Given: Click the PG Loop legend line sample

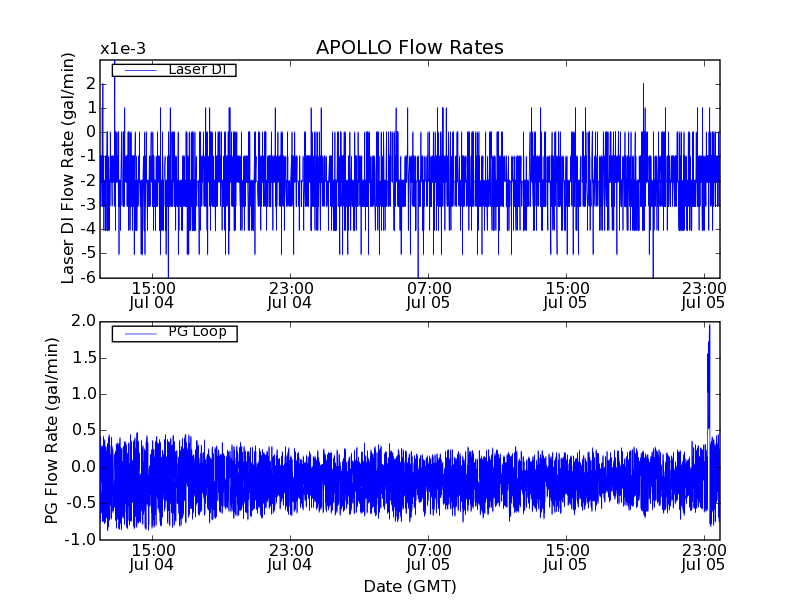Looking at the screenshot, I should point(140,334).
